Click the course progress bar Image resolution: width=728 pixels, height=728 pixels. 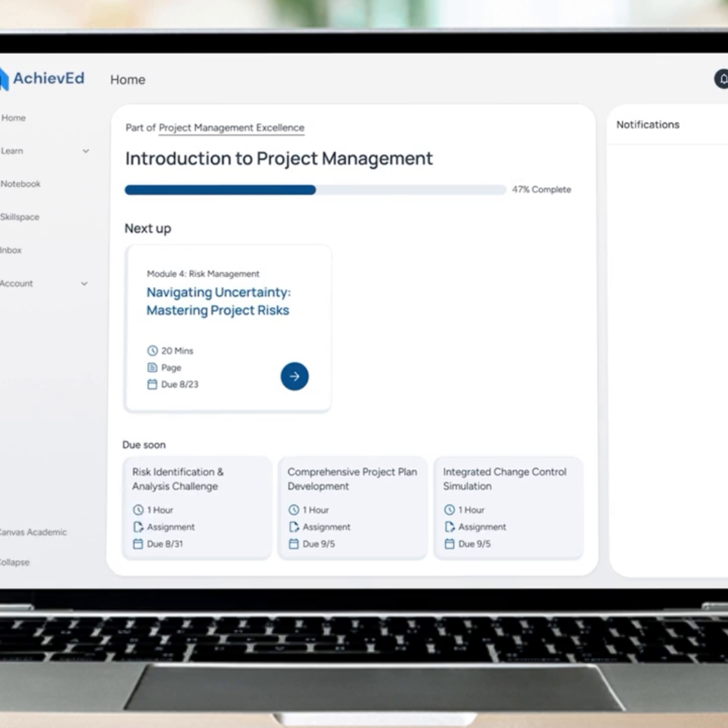coord(315,190)
